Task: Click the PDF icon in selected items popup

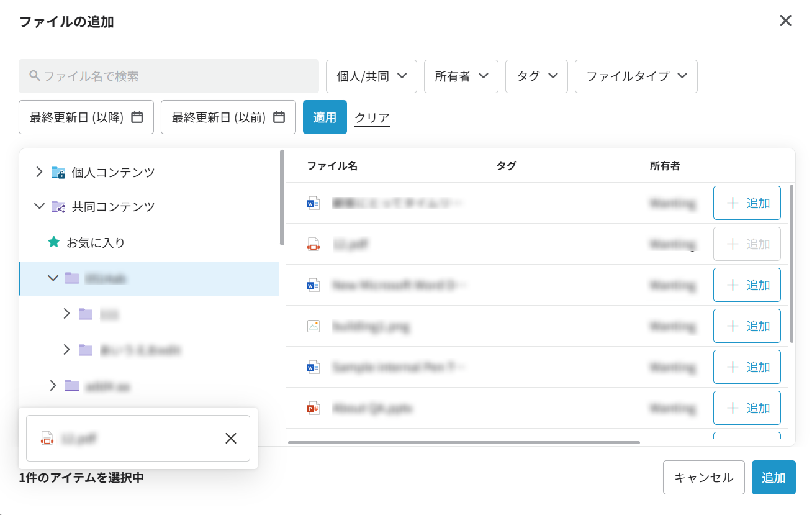Action: click(47, 439)
